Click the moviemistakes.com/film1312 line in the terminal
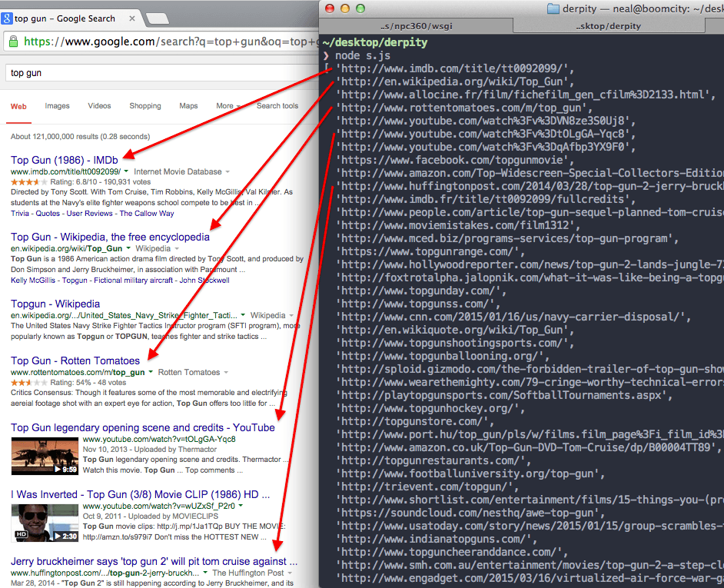The height and width of the screenshot is (588, 724). [458, 226]
